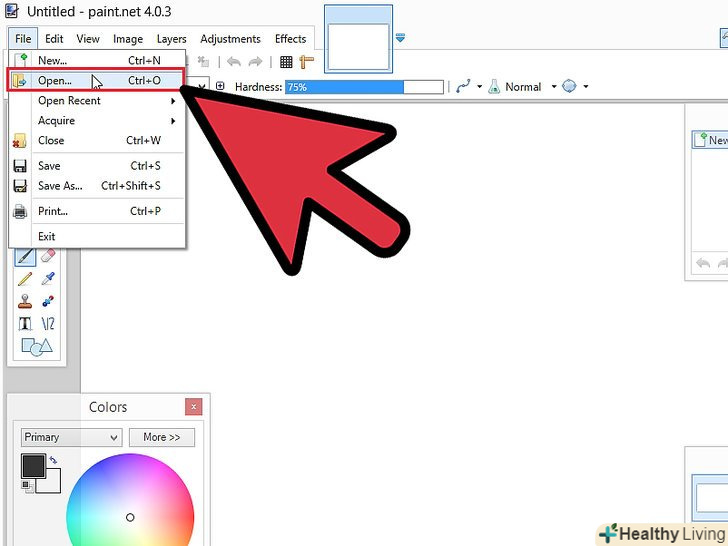728x546 pixels.
Task: Choose New... from File menu
Action: coord(97,60)
